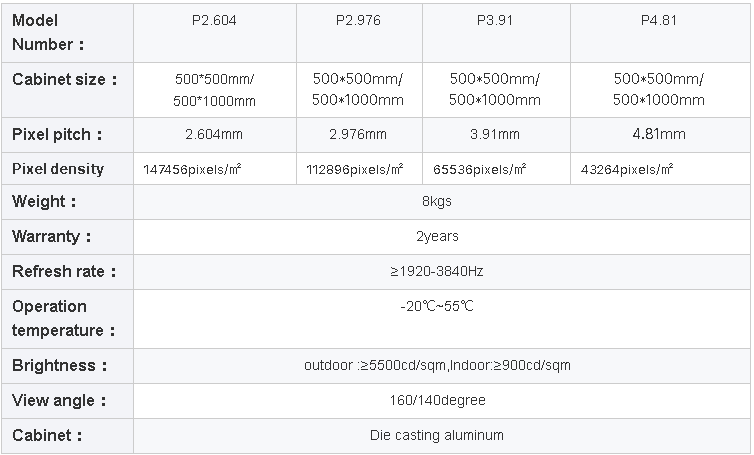This screenshot has height=455, width=754.
Task: Select the 2years warranty value
Action: (x=437, y=236)
